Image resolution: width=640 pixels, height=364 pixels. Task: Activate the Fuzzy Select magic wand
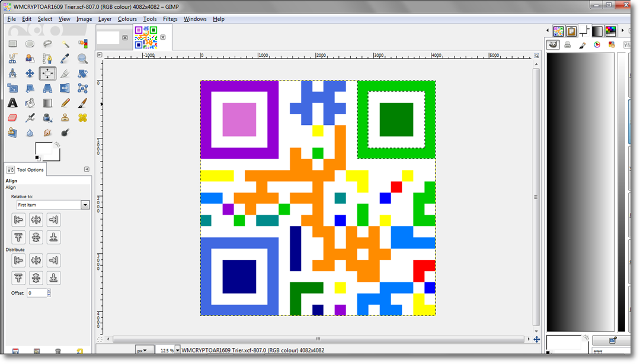coord(65,44)
